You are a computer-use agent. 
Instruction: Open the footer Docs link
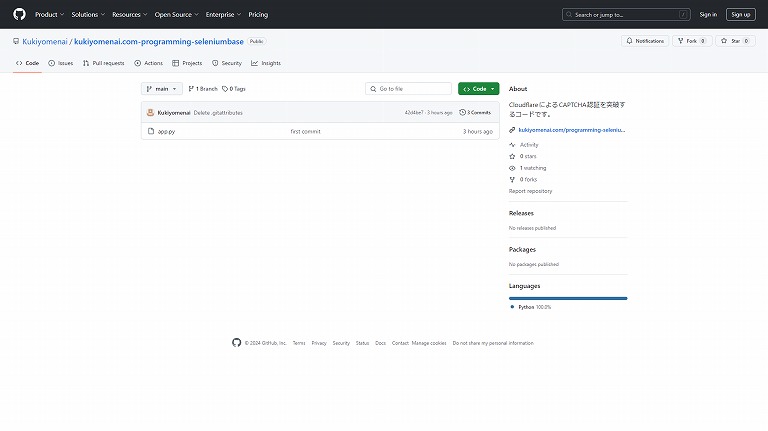381,343
